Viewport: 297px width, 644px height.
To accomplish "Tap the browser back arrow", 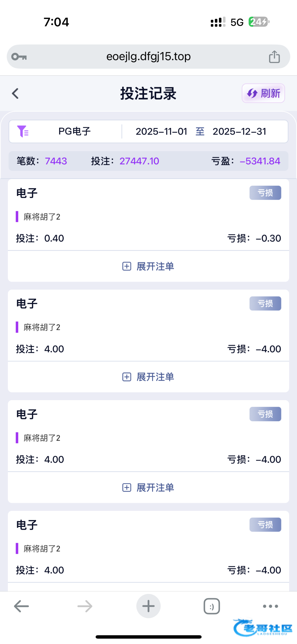I will pos(22,606).
